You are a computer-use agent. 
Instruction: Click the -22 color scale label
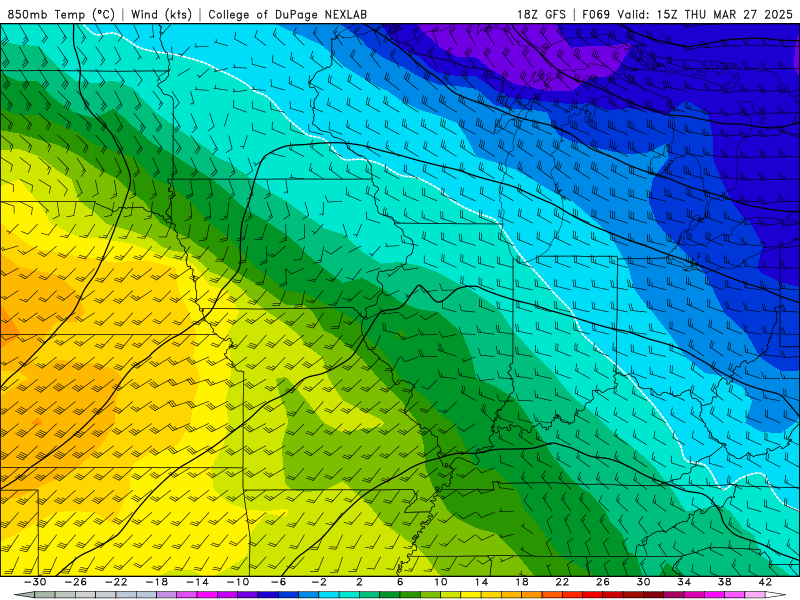click(x=116, y=582)
